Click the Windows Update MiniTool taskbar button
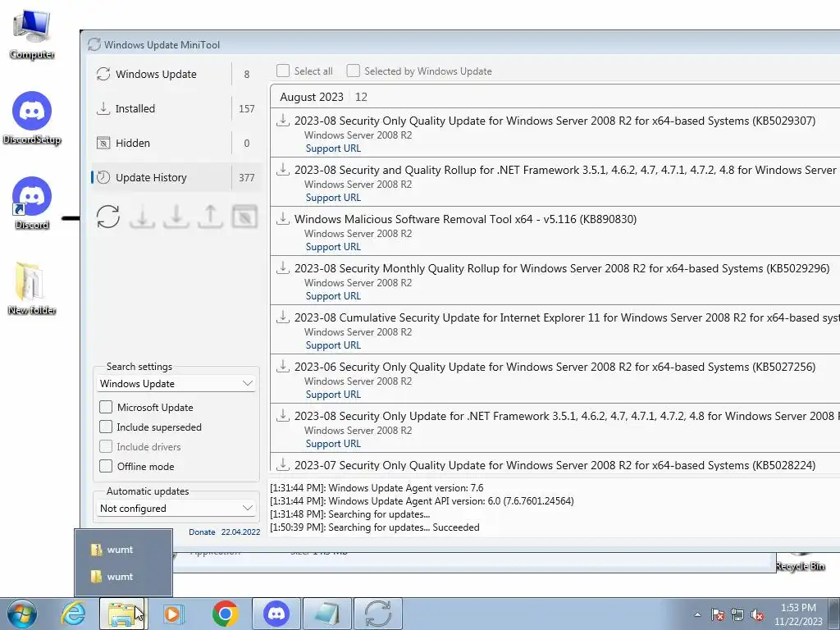Screen dimensions: 840x630 tap(378, 614)
